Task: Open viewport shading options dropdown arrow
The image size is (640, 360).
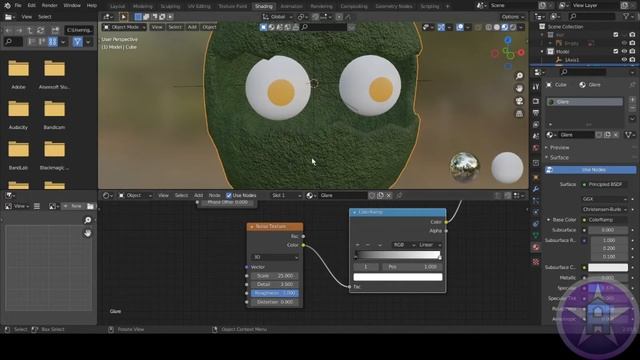Action: 521,27
